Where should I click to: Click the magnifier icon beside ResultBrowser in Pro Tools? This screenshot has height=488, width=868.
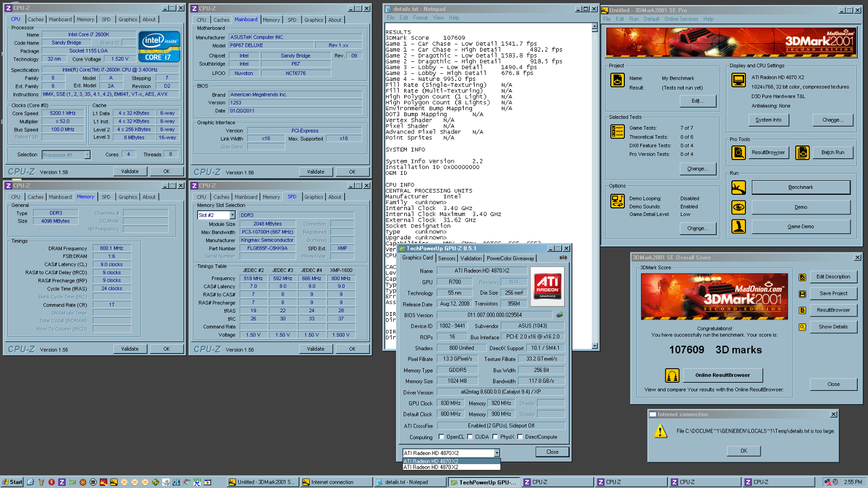click(738, 153)
